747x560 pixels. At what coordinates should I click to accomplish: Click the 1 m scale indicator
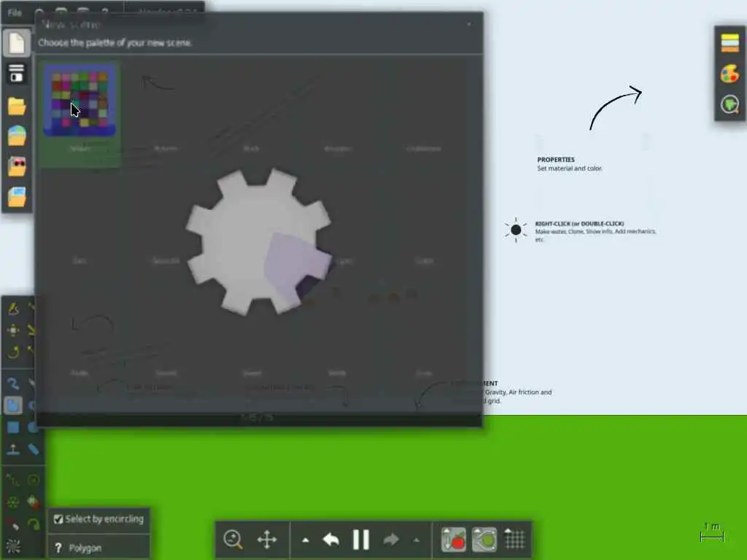[712, 532]
